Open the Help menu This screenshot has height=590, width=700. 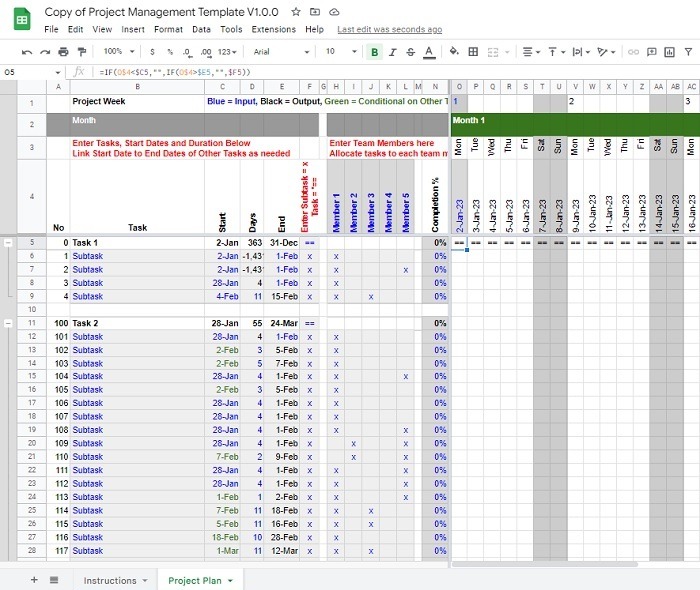(x=314, y=29)
